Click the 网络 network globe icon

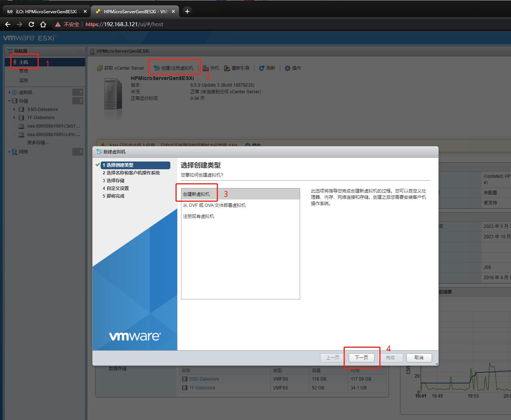pyautogui.click(x=15, y=152)
